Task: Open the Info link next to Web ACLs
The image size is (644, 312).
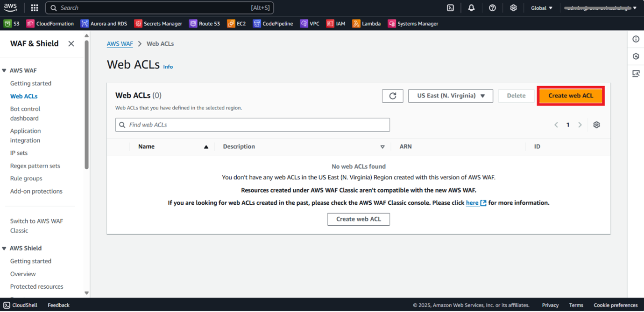Action: pyautogui.click(x=168, y=67)
